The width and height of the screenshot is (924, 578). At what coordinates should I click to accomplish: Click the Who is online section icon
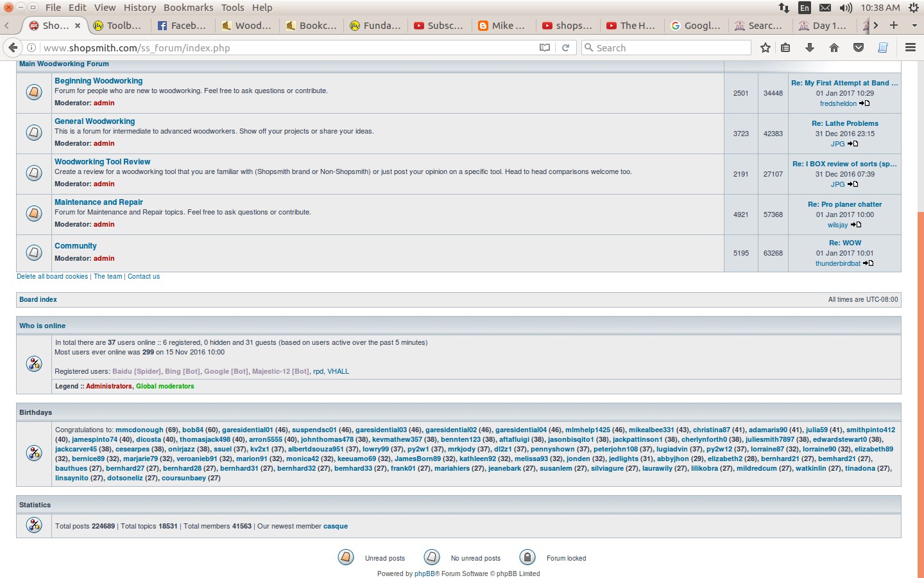pos(34,363)
